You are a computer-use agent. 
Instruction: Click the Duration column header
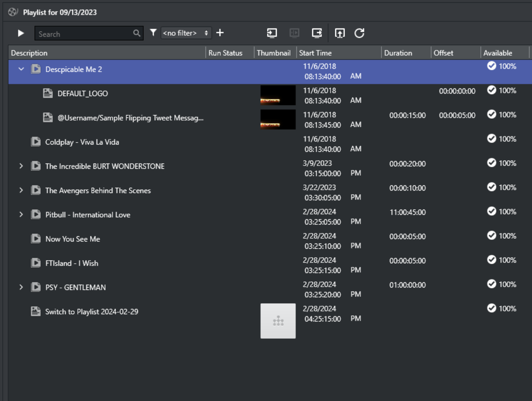pyautogui.click(x=398, y=53)
